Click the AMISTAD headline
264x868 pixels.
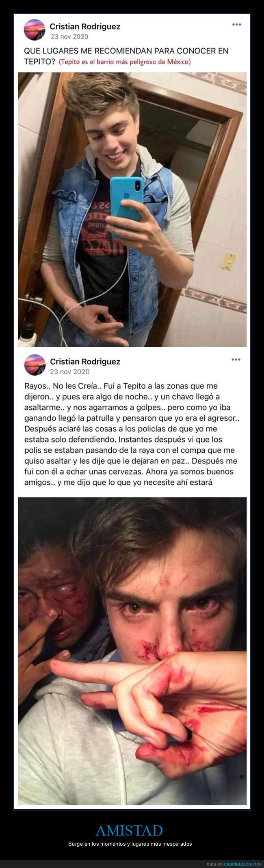(x=130, y=819)
